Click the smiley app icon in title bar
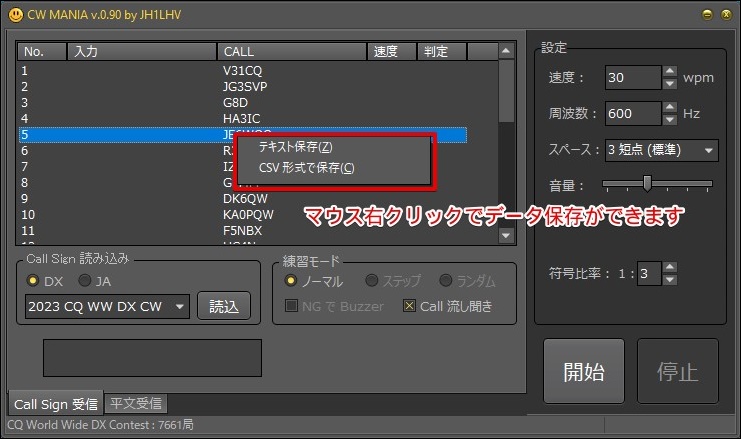This screenshot has width=741, height=439. coord(16,15)
